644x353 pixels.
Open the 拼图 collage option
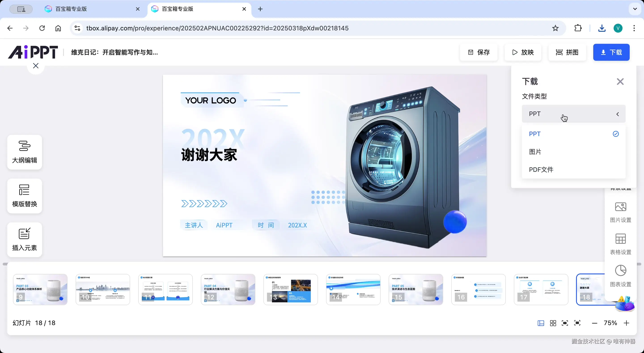tap(567, 52)
